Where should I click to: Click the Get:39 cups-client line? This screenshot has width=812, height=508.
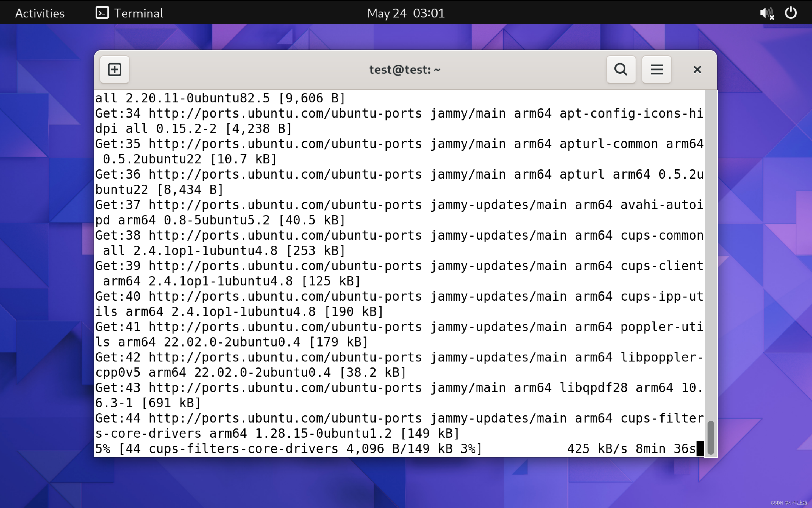(x=399, y=274)
